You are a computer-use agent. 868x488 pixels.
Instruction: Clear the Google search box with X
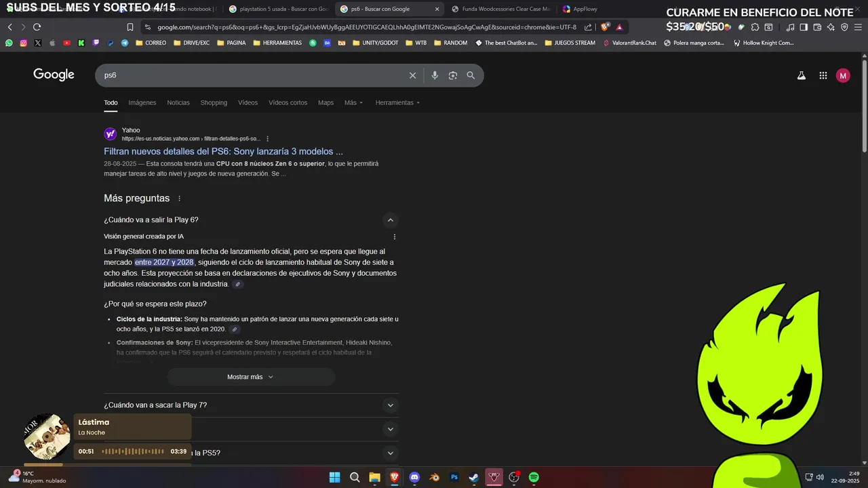point(412,75)
